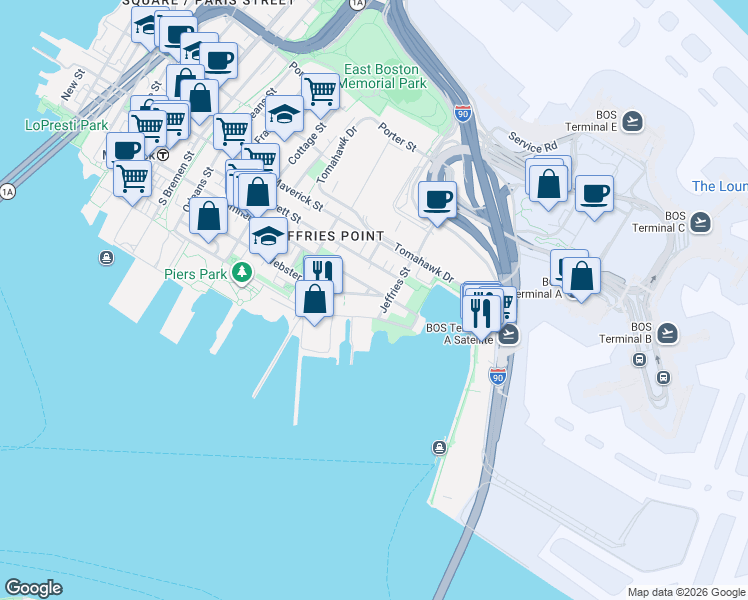Open the restaurant marker near Webster St

pos(323,275)
